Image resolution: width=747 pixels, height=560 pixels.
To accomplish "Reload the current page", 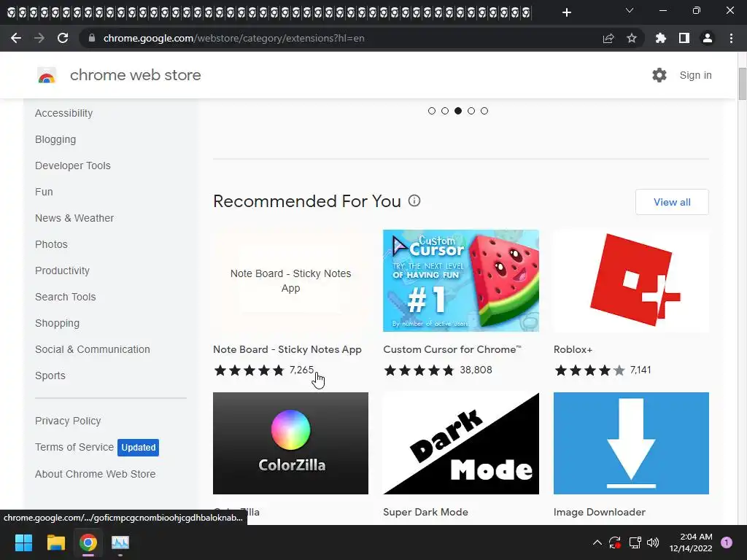I will 63,38.
